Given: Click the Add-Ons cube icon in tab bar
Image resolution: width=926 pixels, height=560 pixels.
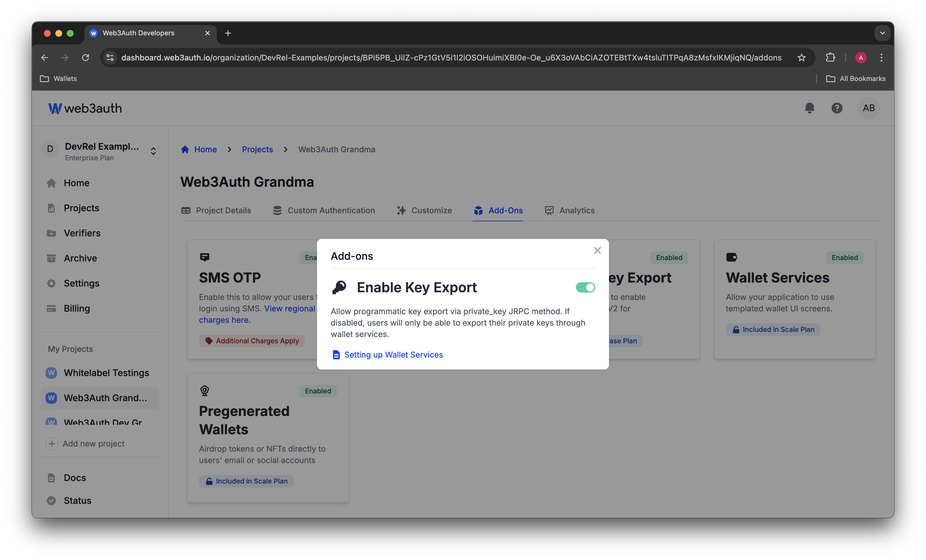Looking at the screenshot, I should pyautogui.click(x=478, y=210).
